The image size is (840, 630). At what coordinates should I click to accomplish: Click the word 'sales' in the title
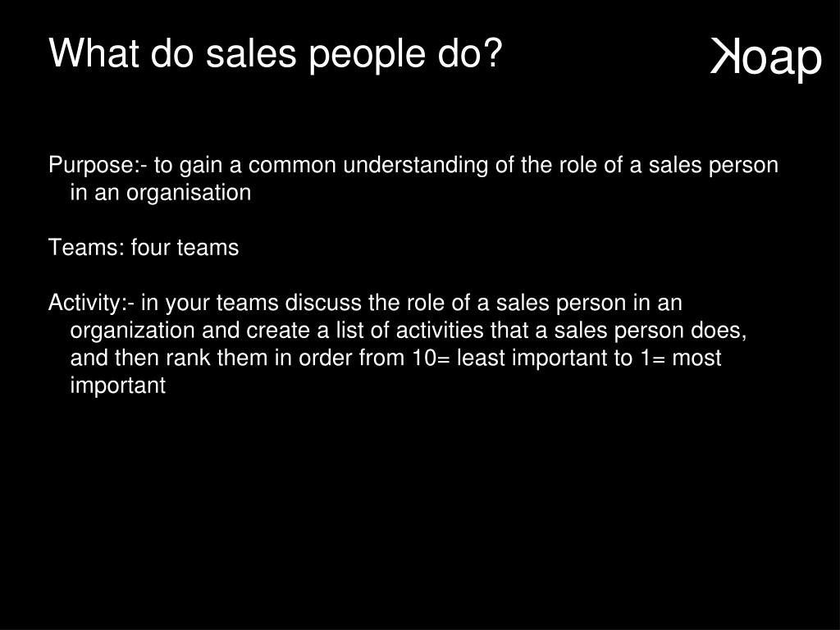tap(251, 54)
